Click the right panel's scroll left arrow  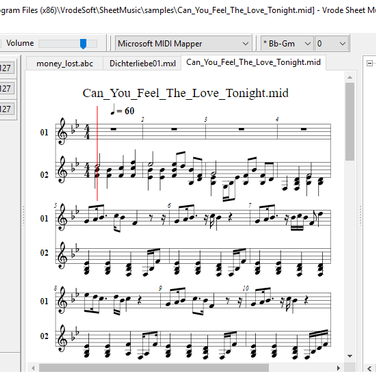(369, 368)
